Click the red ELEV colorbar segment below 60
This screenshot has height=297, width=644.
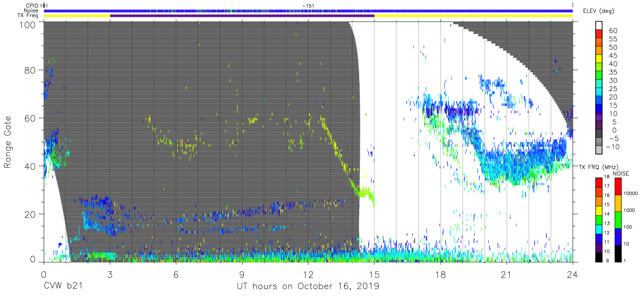[598, 35]
